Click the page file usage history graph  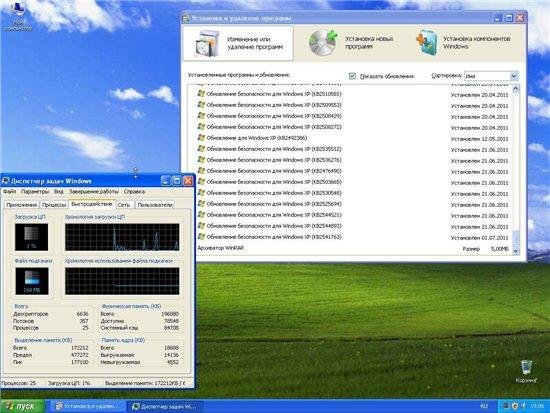[x=122, y=281]
